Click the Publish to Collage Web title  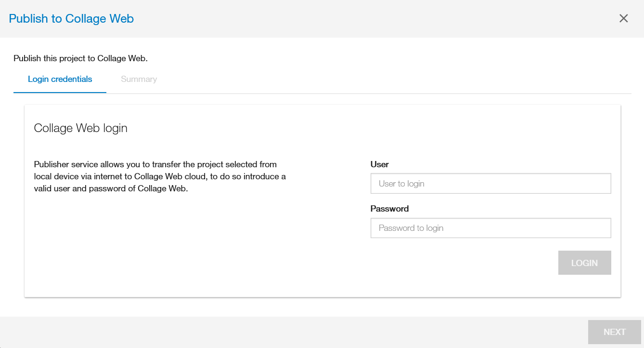(71, 19)
